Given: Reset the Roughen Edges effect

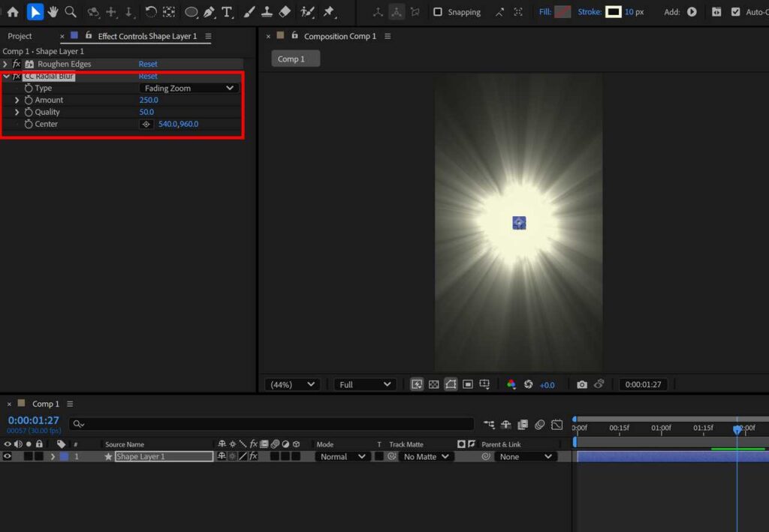Looking at the screenshot, I should 148,64.
